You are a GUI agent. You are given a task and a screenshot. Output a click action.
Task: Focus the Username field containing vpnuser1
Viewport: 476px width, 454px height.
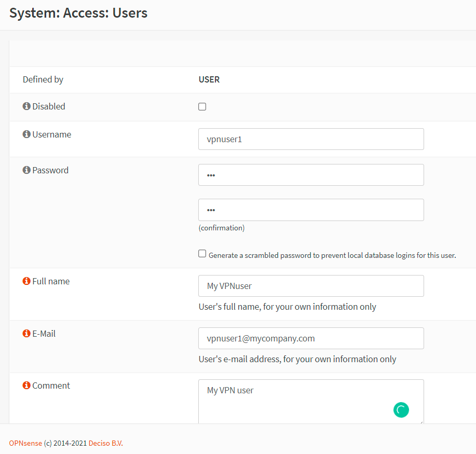311,139
